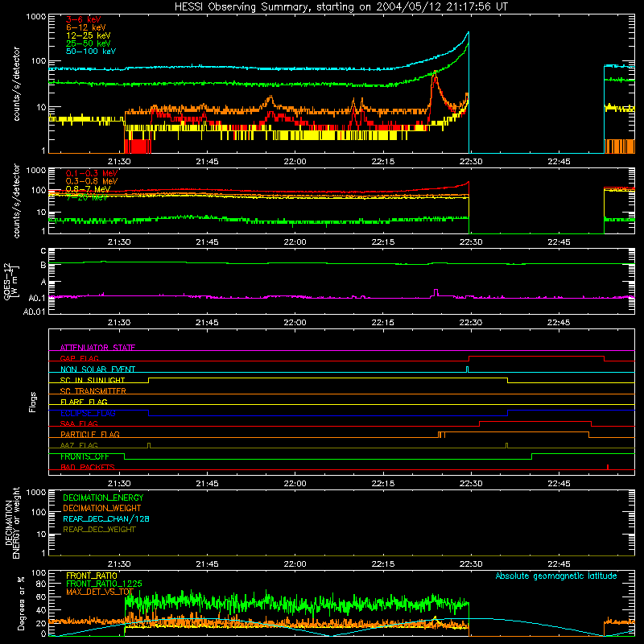Select the SC_TRANSMITTER flag label
This screenshot has width=644, height=644.
93,391
